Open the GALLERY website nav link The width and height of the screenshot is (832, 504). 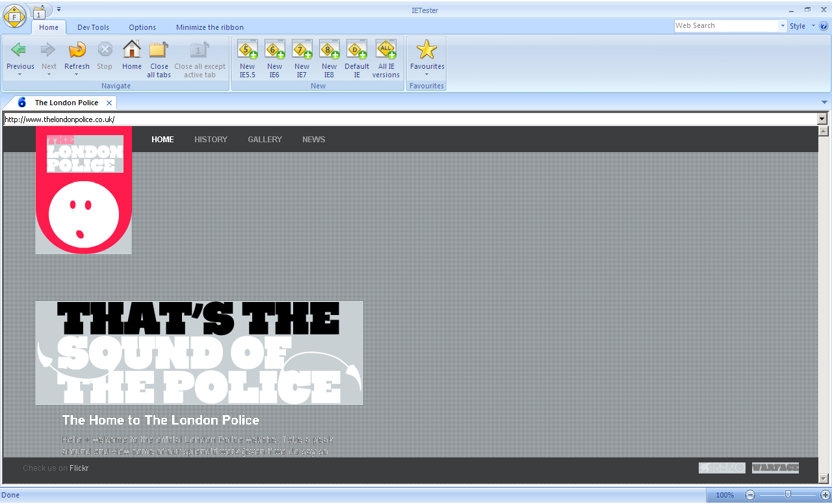pyautogui.click(x=265, y=140)
